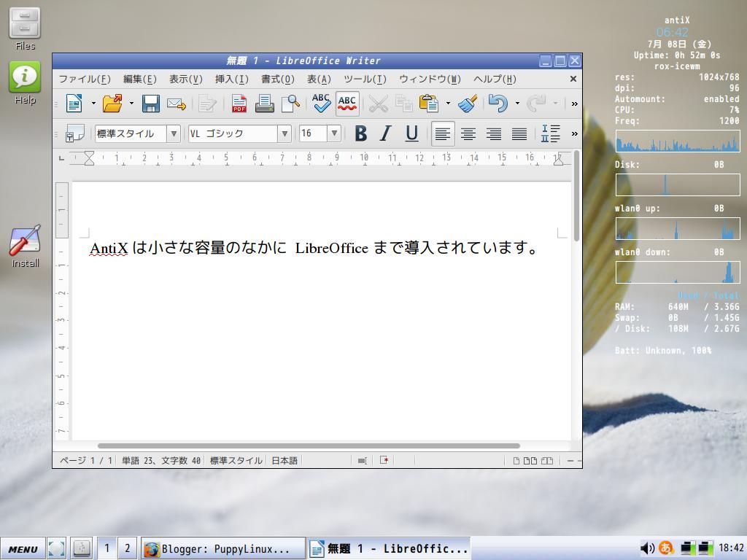Open the Install desktop icon

point(25,246)
